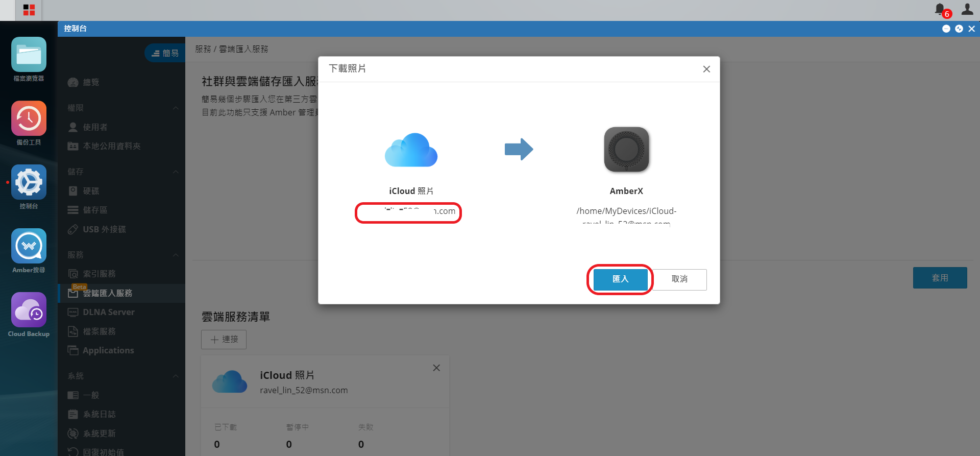Collapse the 系統 section

(x=176, y=376)
